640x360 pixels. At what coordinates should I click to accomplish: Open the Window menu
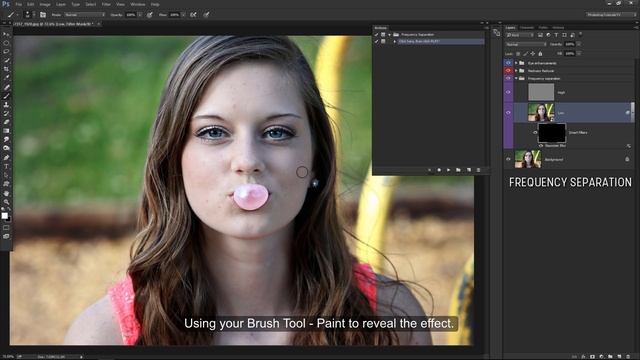coord(138,4)
